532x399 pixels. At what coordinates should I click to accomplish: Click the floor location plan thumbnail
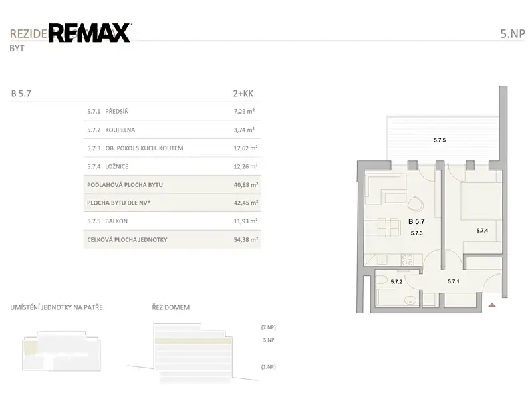click(61, 352)
